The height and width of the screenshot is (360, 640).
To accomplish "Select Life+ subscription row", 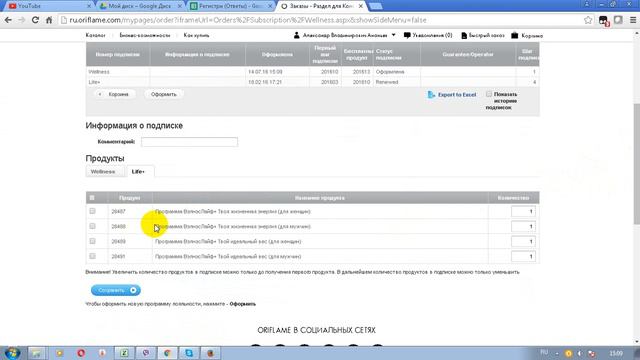I will click(x=312, y=82).
